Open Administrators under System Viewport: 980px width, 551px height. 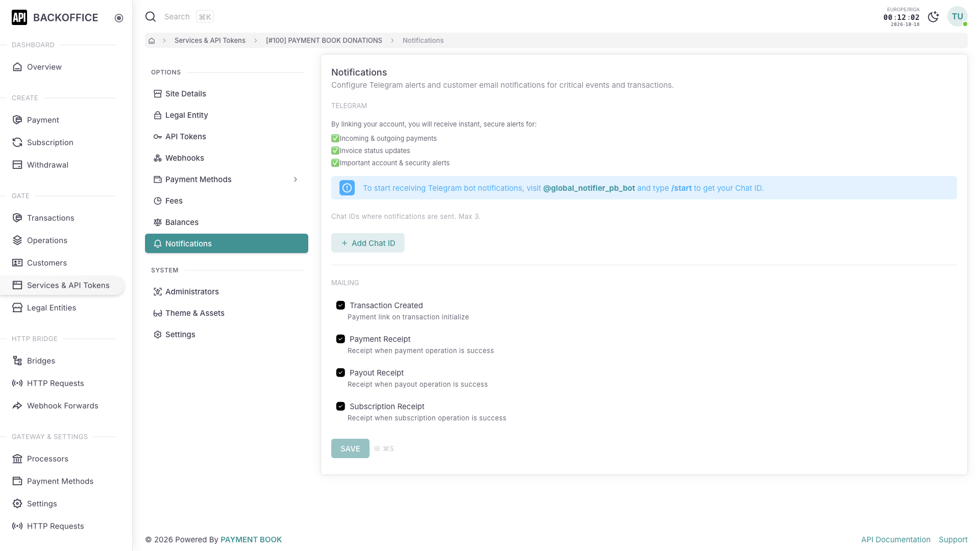pos(227,292)
